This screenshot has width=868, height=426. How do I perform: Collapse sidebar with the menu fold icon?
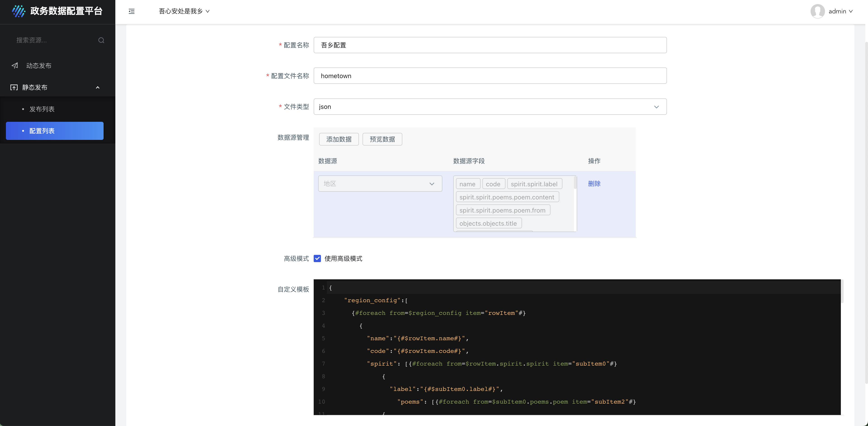[131, 12]
